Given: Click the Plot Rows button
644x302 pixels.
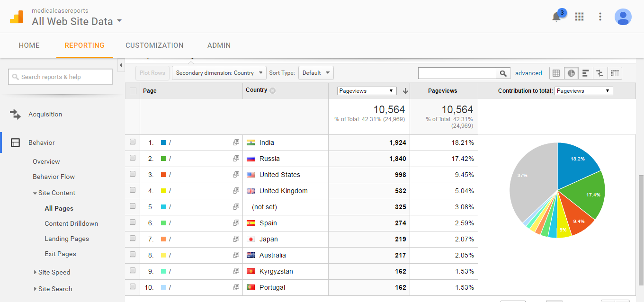Looking at the screenshot, I should pyautogui.click(x=152, y=73).
